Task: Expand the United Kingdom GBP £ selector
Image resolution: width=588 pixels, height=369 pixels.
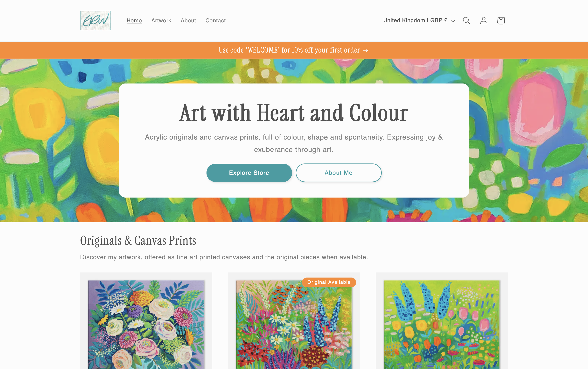Action: point(419,20)
